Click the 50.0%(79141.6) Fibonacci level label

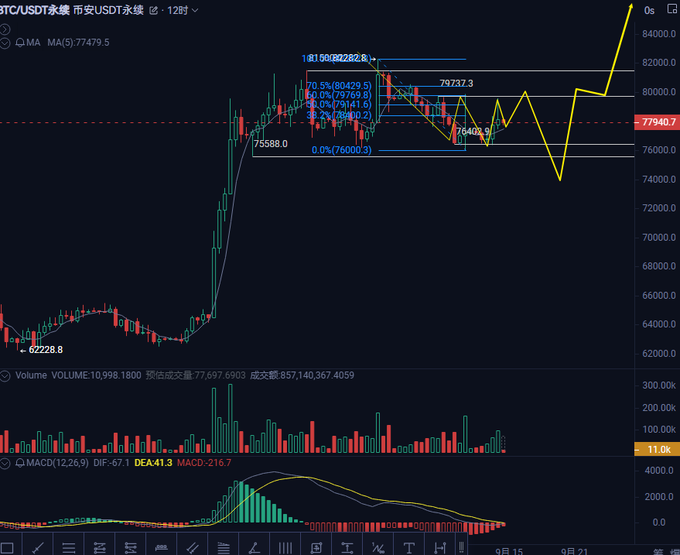pos(339,104)
